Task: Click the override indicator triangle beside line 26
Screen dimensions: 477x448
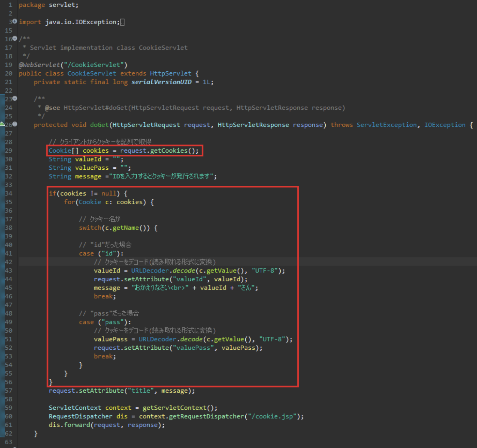Action: [x=2, y=124]
